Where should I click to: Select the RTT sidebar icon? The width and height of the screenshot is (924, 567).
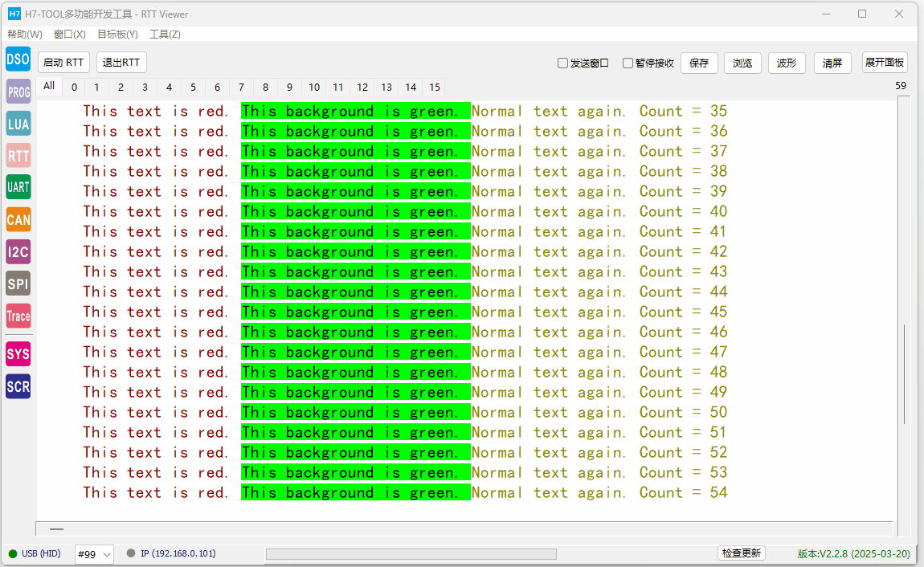coord(18,156)
